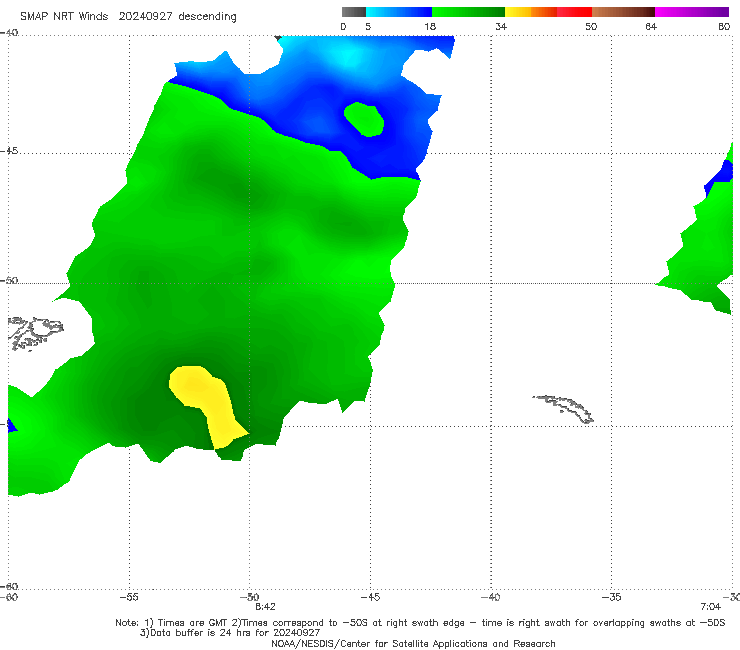The height and width of the screenshot is (650, 740).
Task: Click the South Georgia island outline
Action: tap(564, 409)
